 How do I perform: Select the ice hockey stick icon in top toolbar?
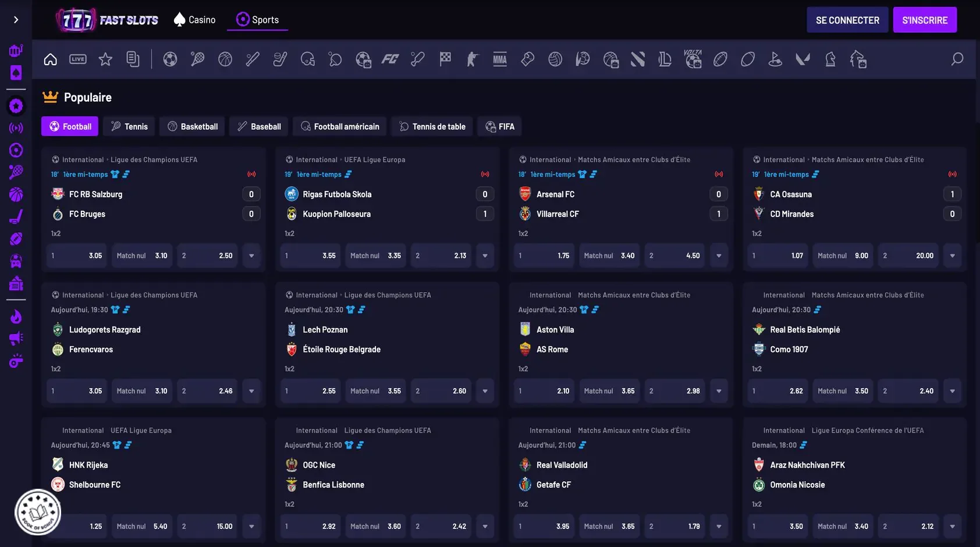point(280,59)
